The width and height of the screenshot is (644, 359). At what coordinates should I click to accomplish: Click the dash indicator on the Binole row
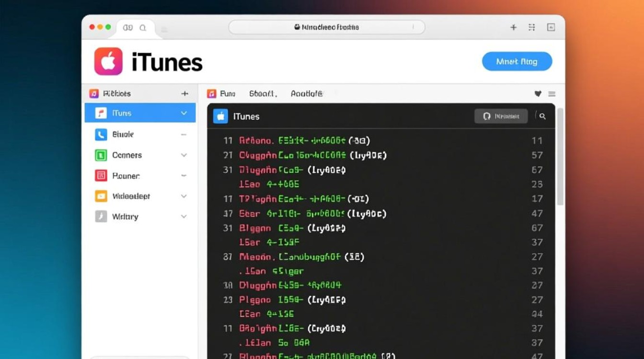click(184, 135)
